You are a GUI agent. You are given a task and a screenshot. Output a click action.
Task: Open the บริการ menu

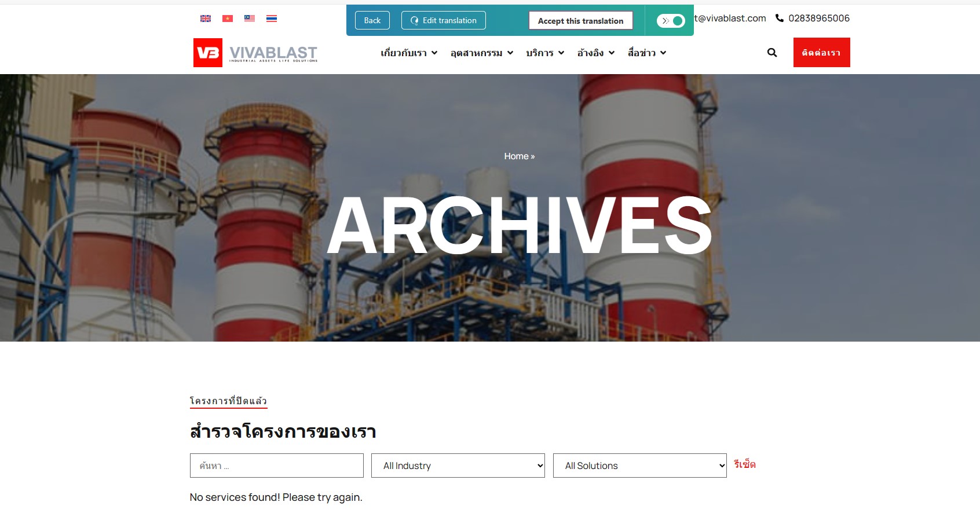click(540, 53)
